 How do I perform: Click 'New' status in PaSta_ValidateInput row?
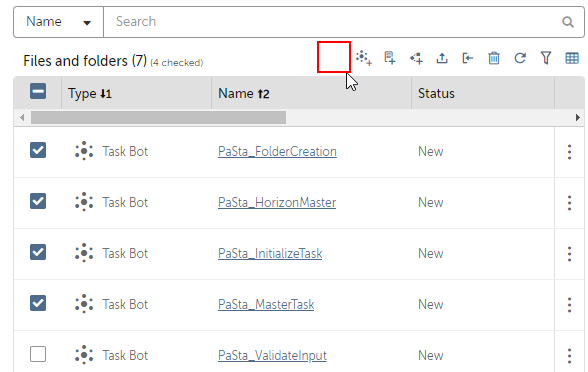430,356
